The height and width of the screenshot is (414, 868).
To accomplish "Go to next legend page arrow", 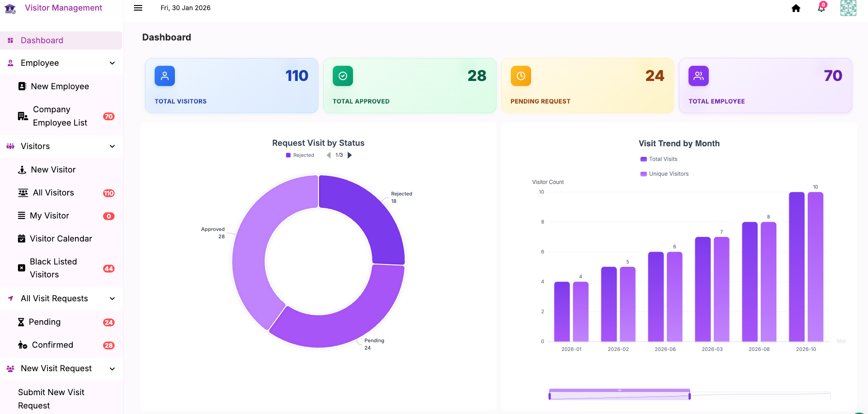I will point(350,155).
